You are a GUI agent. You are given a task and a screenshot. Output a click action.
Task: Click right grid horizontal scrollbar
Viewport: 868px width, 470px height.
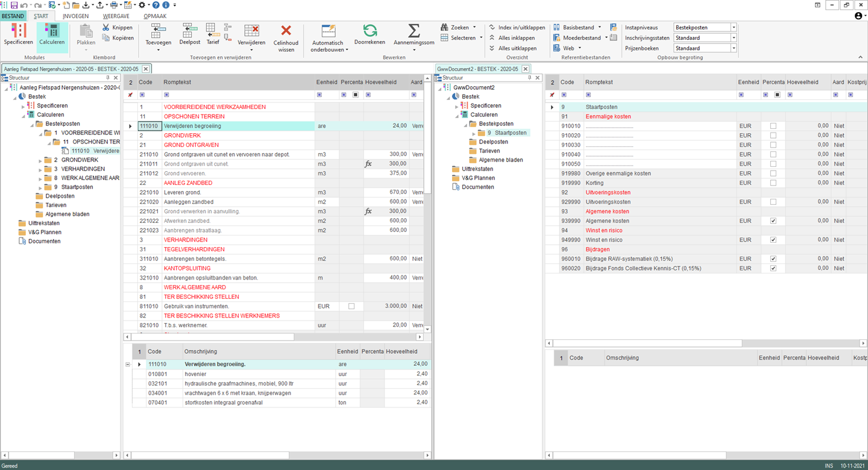(647, 343)
